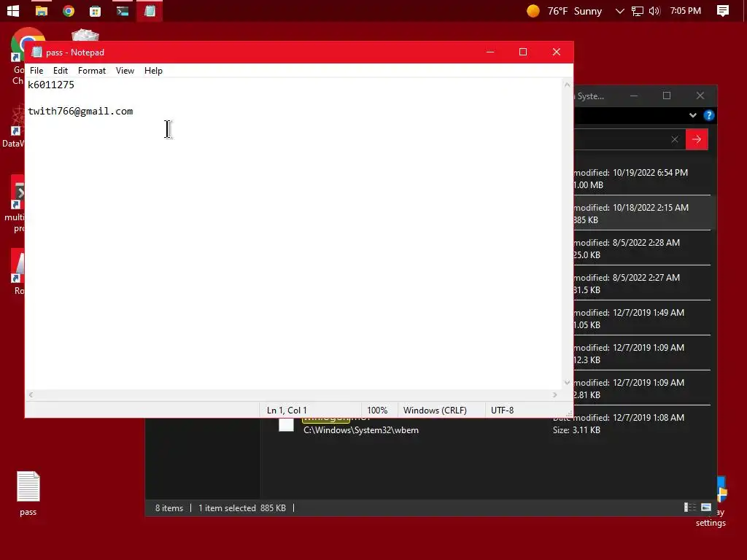Select result modified 12/7/2019 1:49 AM
The width and height of the screenshot is (747, 560).
tap(642, 319)
